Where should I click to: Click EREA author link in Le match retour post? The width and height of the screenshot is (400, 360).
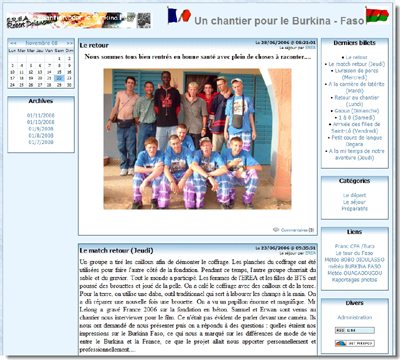[311, 253]
